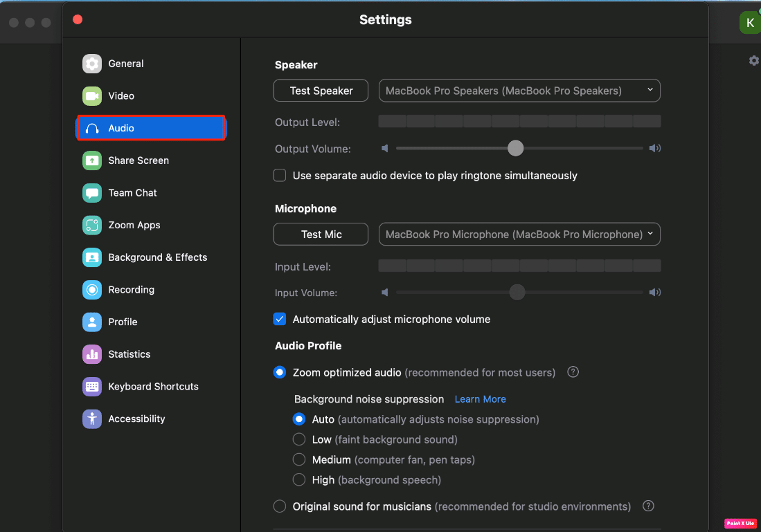
Task: Click the loud speaker icon beside Input Volume
Action: coord(655,293)
